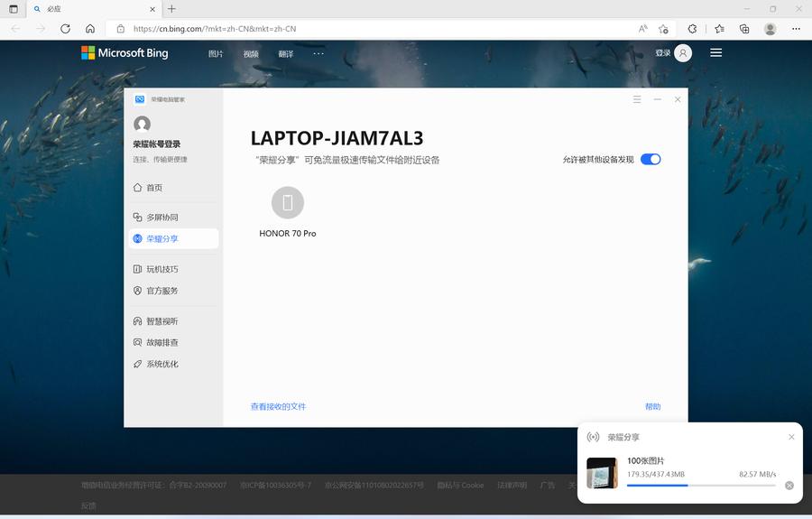The image size is (812, 519).
Task: View site information lock icon
Action: coord(121,29)
